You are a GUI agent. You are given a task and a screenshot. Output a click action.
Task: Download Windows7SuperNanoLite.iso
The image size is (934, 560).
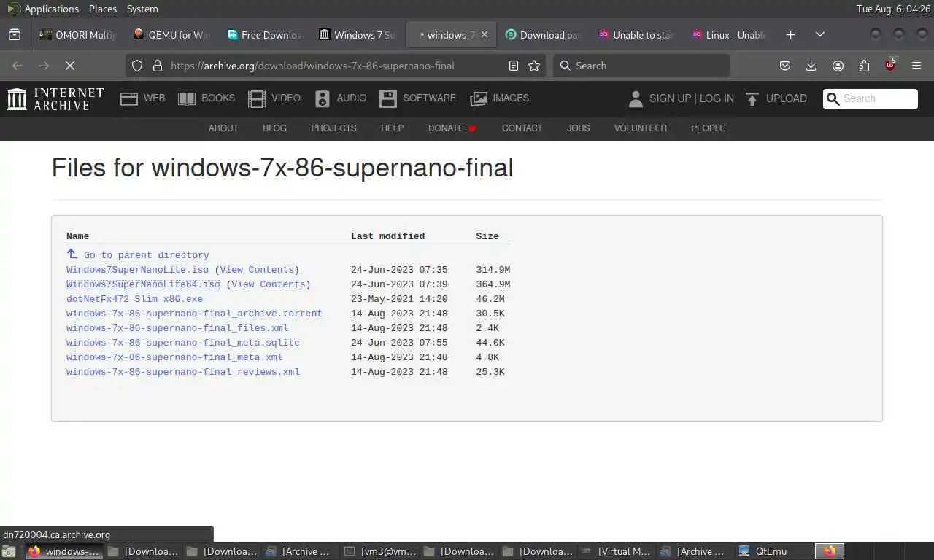[137, 270]
